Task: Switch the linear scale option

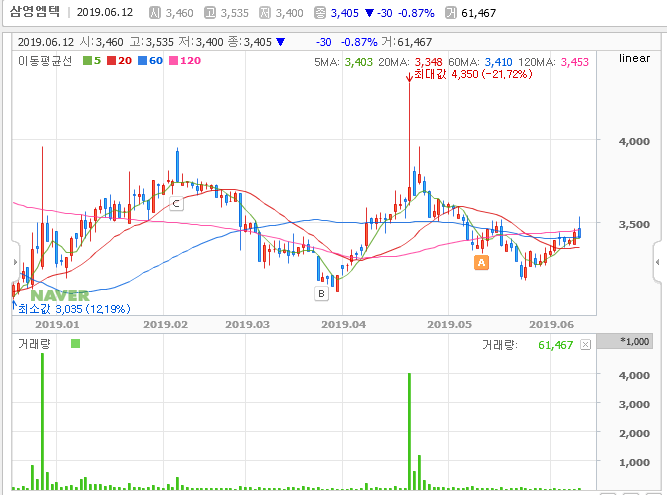Action: (x=634, y=58)
